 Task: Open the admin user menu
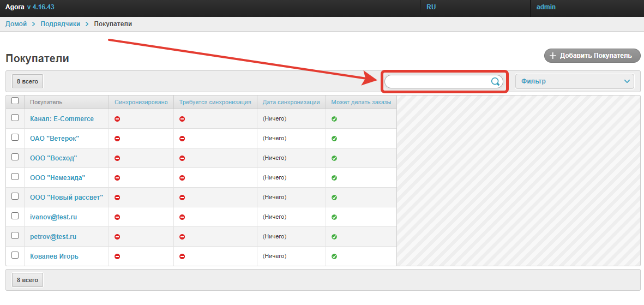coord(545,7)
